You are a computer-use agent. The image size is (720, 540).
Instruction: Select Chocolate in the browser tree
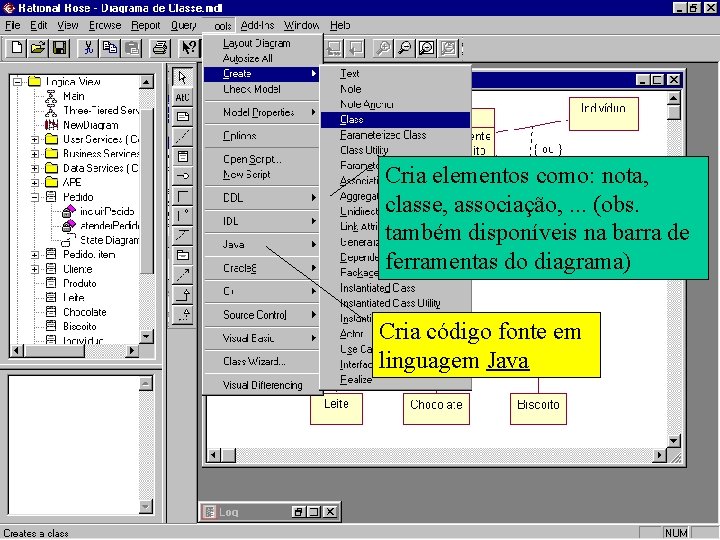click(84, 312)
